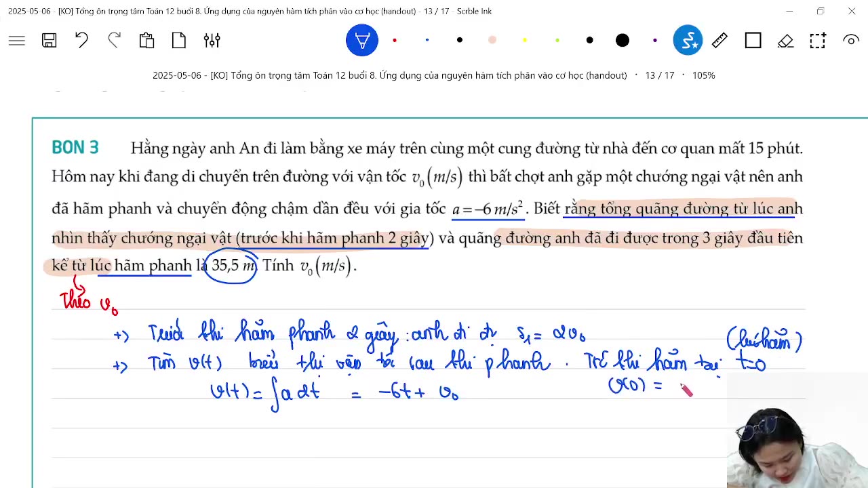Save the document with floppy icon
The height and width of the screenshot is (488, 868).
[x=49, y=41]
